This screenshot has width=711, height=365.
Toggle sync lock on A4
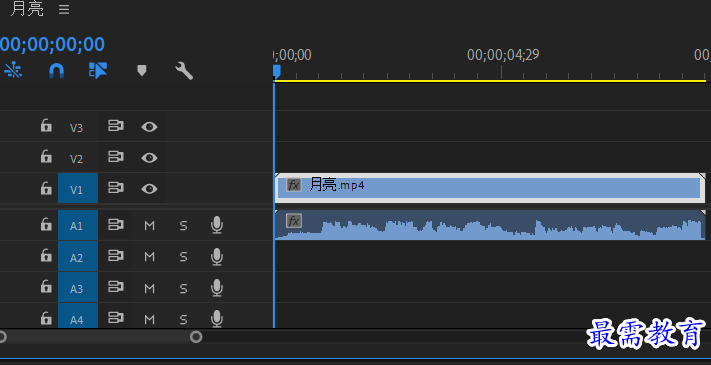pyautogui.click(x=116, y=318)
